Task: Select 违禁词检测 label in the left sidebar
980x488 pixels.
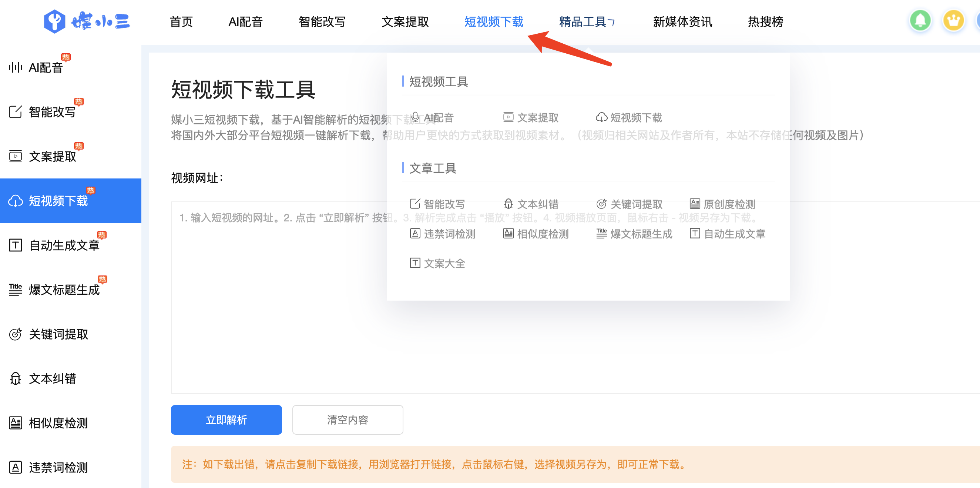Action: (x=58, y=467)
